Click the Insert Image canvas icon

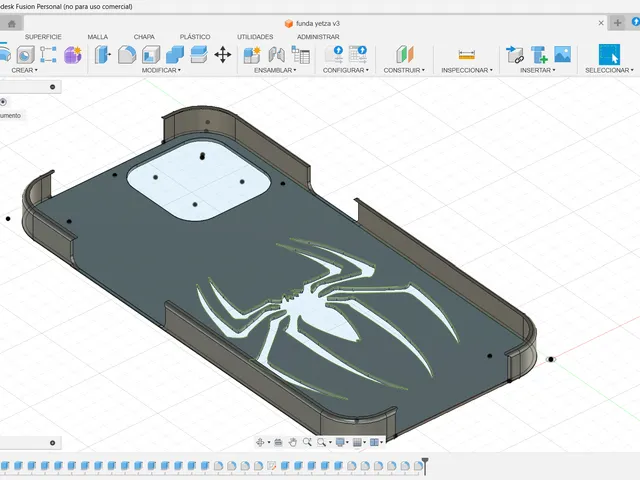point(562,55)
